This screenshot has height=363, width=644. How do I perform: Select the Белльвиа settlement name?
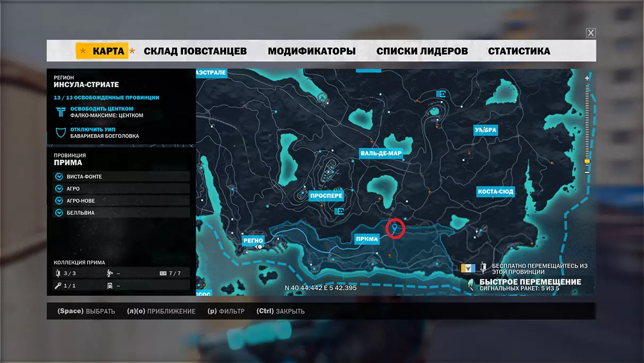pos(81,212)
